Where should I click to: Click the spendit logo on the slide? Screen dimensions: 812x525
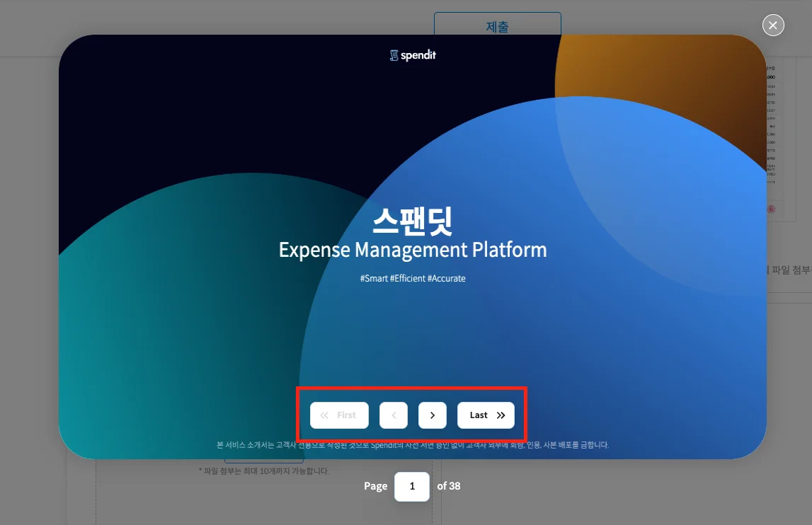click(413, 55)
